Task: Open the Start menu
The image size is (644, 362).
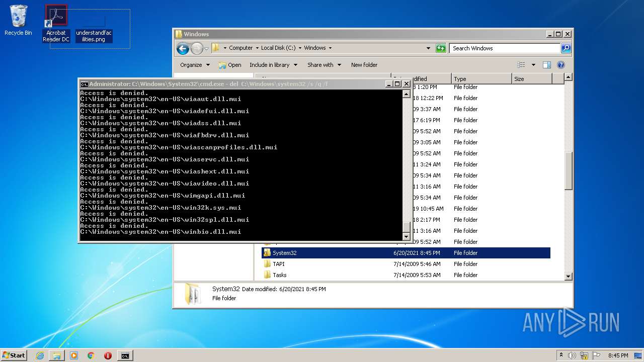Action: (x=14, y=355)
